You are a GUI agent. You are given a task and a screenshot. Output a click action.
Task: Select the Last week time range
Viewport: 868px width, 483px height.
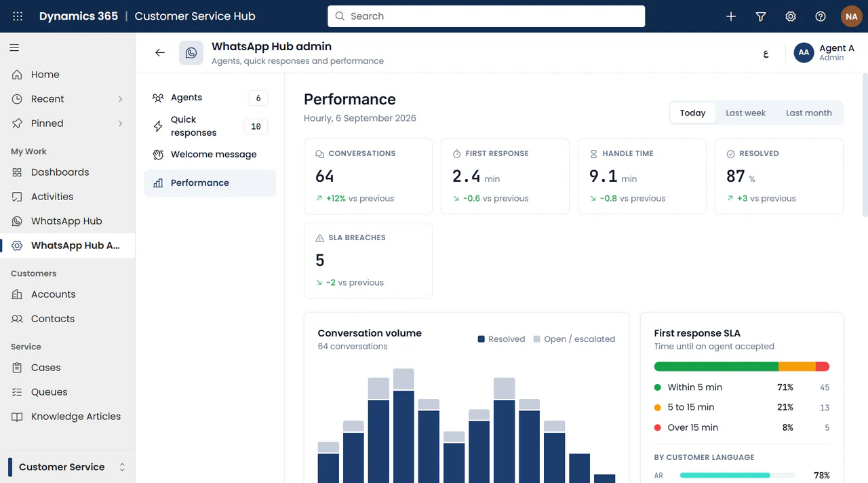pos(745,113)
